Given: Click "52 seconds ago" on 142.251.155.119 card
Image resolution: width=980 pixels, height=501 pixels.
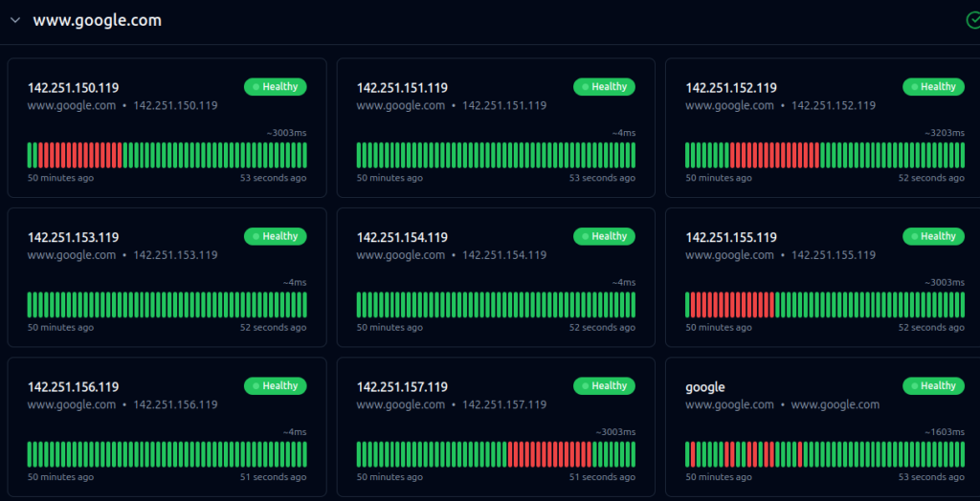Looking at the screenshot, I should pyautogui.click(x=931, y=327).
